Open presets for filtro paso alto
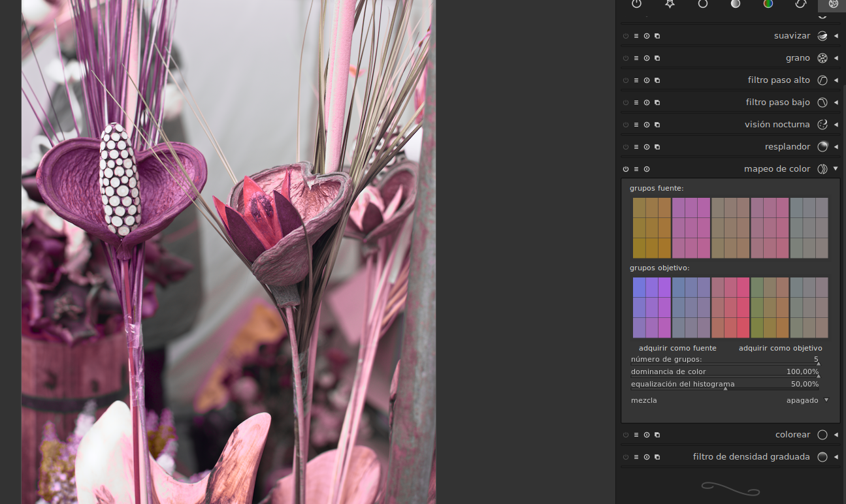The width and height of the screenshot is (846, 504). (636, 80)
